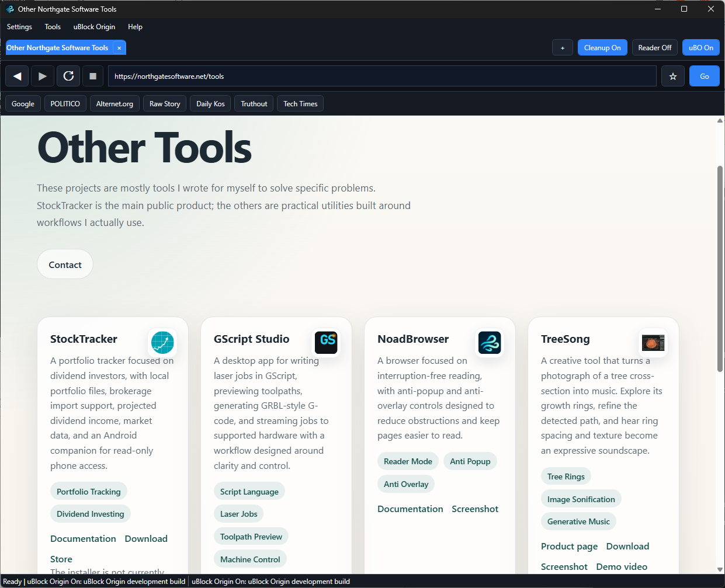Click TreeSong Download link
This screenshot has height=588, width=725.
pos(627,546)
